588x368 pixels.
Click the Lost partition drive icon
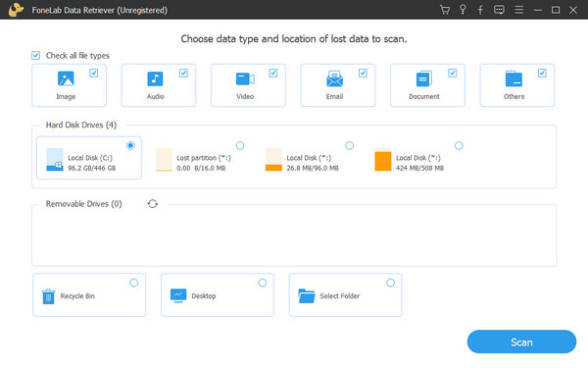coord(164,160)
